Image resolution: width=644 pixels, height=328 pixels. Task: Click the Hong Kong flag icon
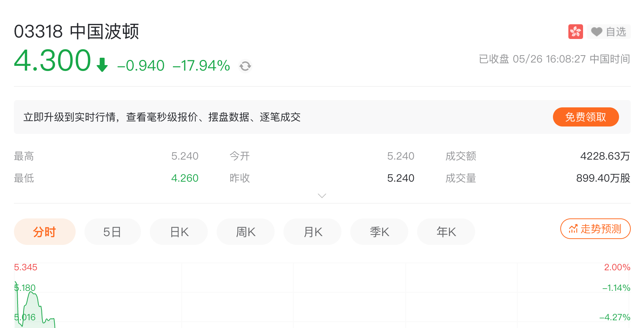click(x=575, y=32)
